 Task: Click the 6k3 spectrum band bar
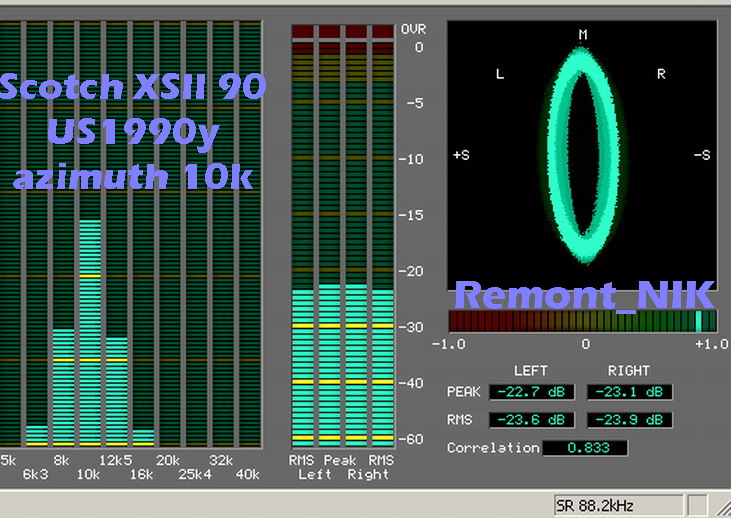pyautogui.click(x=37, y=435)
